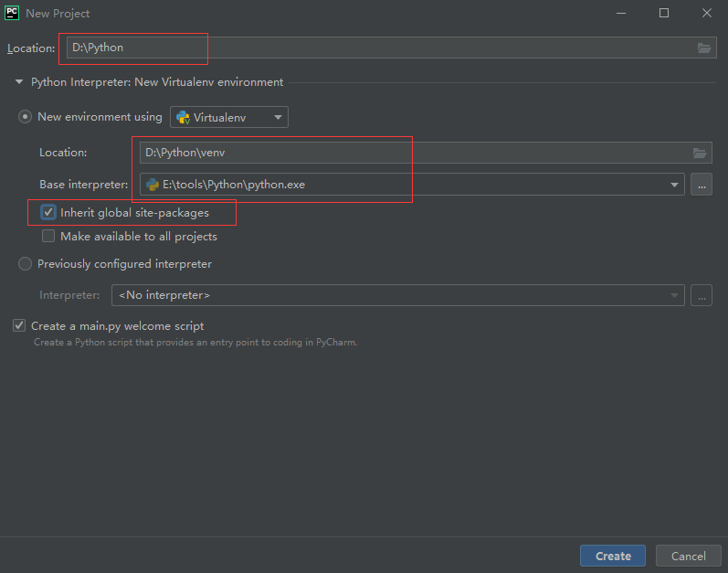Maximize the New Project window
Image resolution: width=728 pixels, height=573 pixels.
(664, 13)
